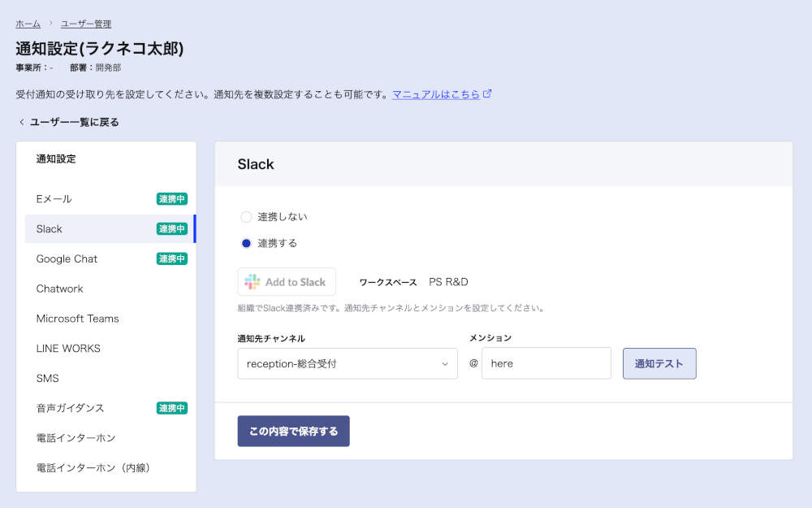
Task: Click the 通知先チャンネル label
Action: (x=271, y=338)
